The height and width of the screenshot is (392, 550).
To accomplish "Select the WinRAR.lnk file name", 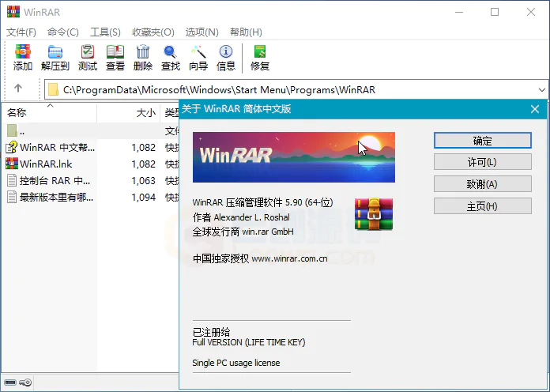I will (46, 164).
